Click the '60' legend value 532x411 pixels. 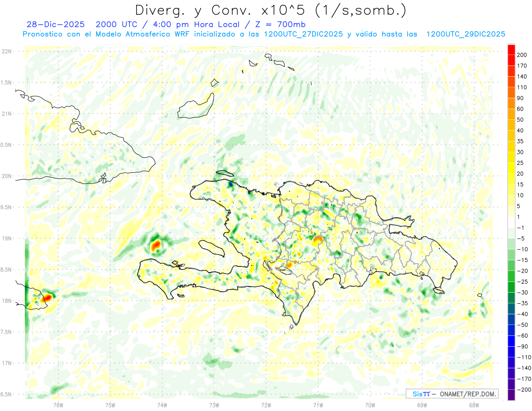[521, 109]
